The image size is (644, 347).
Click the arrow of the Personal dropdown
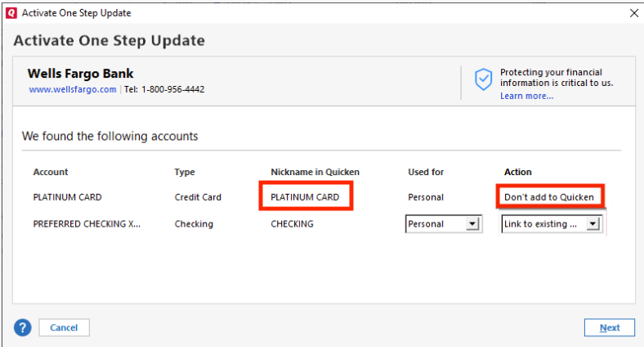(x=472, y=224)
